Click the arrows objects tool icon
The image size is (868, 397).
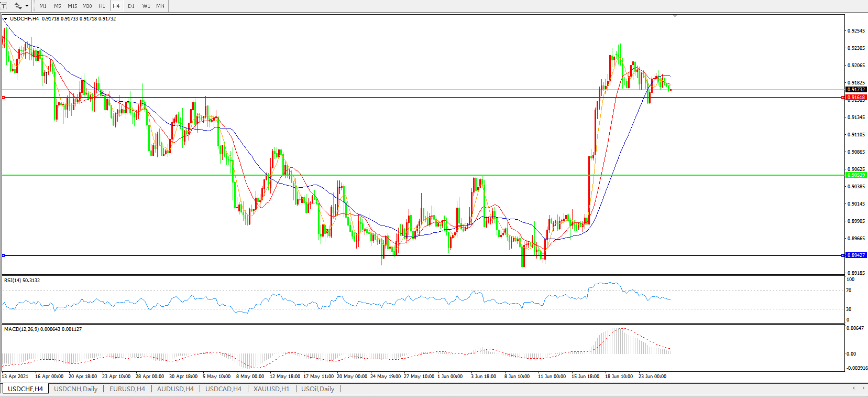click(18, 6)
